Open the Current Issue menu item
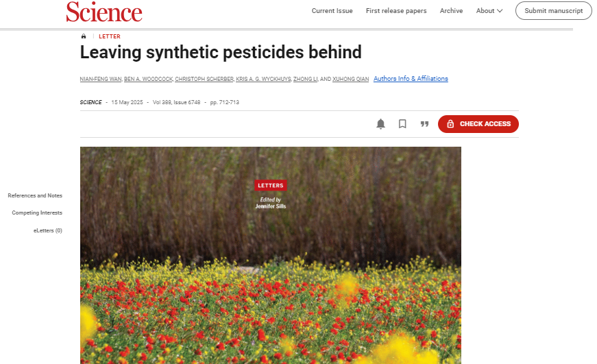Screen dimensions: 597x364 [332, 11]
